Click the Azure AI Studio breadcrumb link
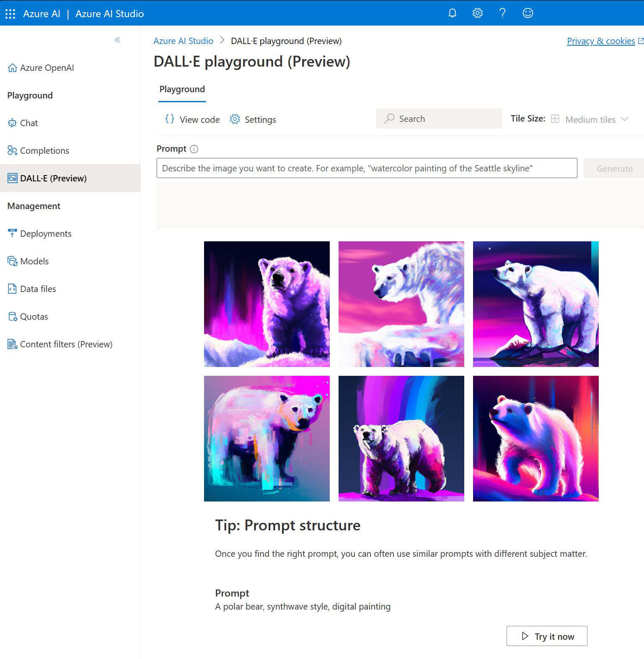The height and width of the screenshot is (659, 644). pyautogui.click(x=184, y=41)
